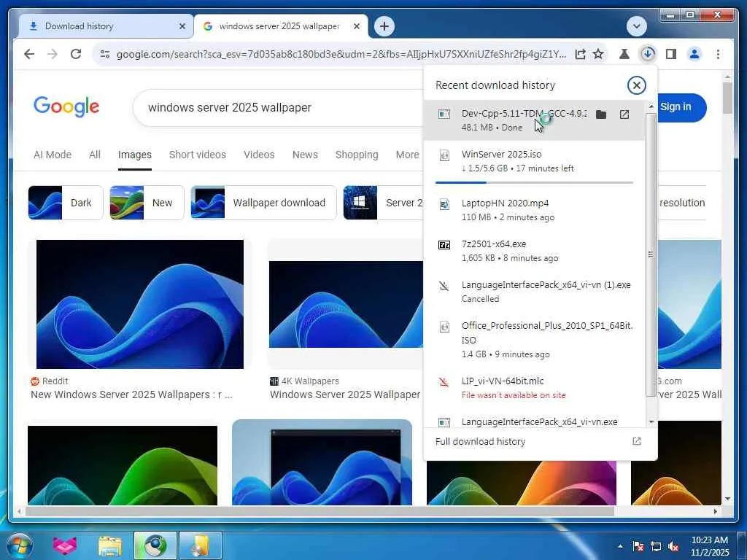Open site information icon in address bar

[x=105, y=54]
